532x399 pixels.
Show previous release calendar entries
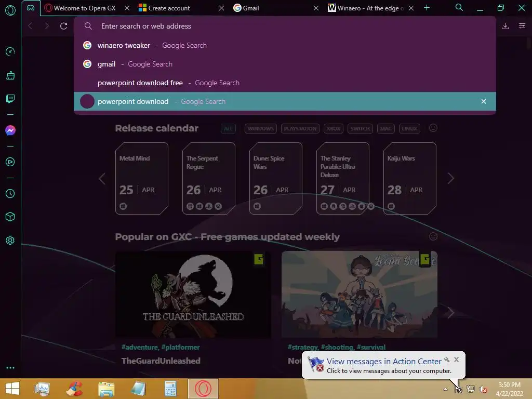pyautogui.click(x=102, y=179)
